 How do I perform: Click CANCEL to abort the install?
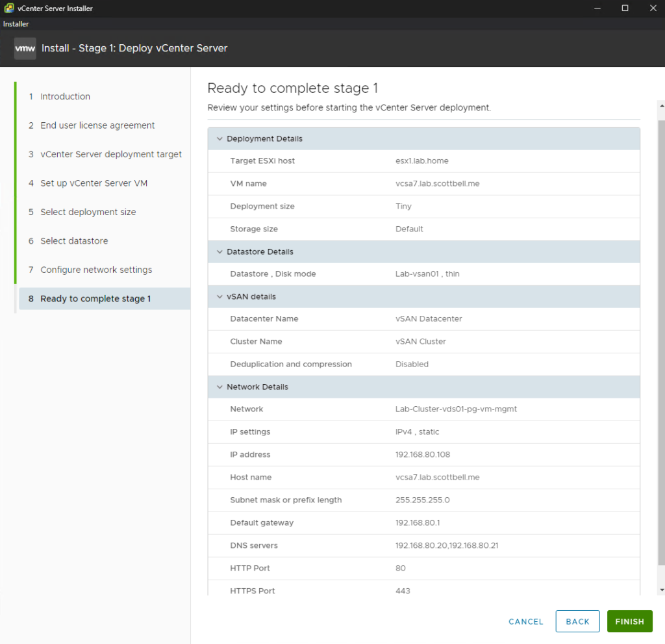tap(525, 622)
